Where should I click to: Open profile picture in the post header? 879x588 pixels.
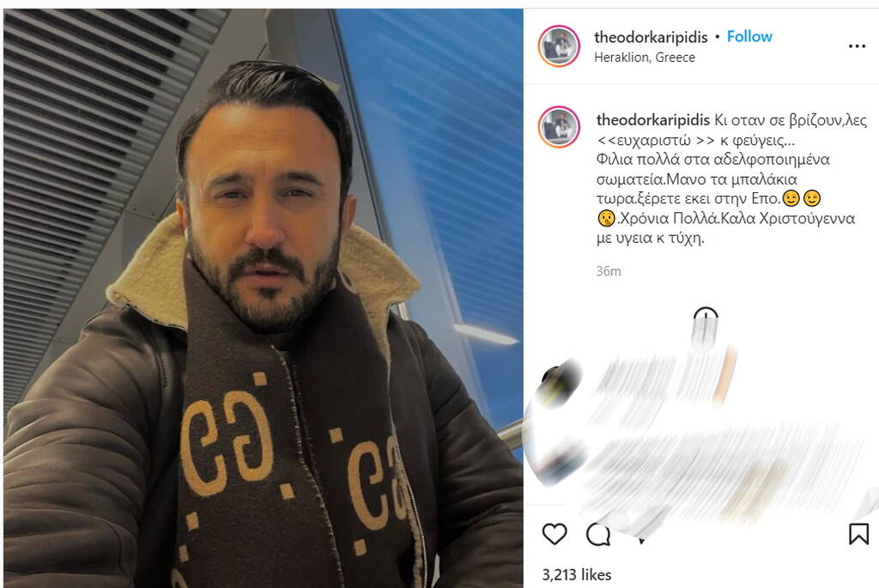click(559, 46)
